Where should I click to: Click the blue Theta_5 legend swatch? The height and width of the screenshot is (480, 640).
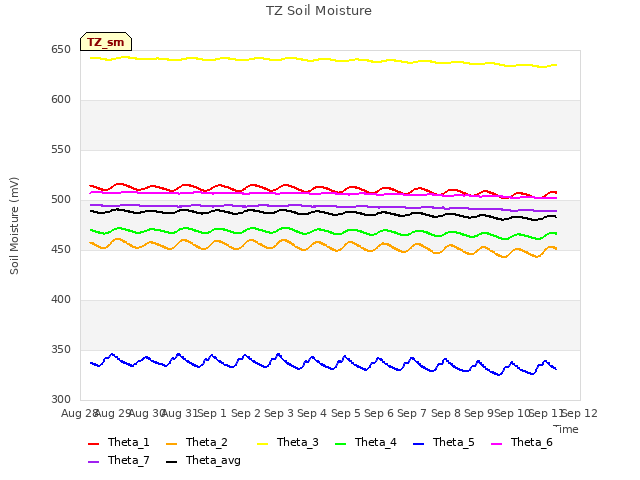[418, 444]
